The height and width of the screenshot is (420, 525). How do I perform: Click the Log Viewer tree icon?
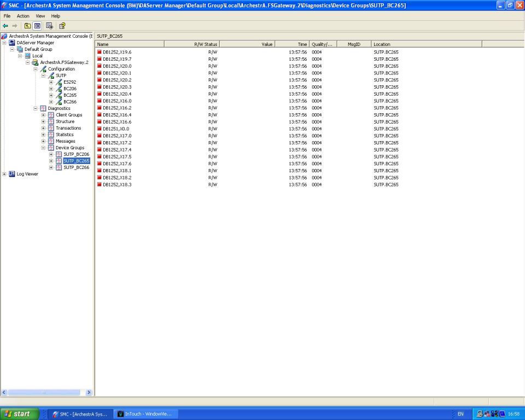tap(12, 174)
